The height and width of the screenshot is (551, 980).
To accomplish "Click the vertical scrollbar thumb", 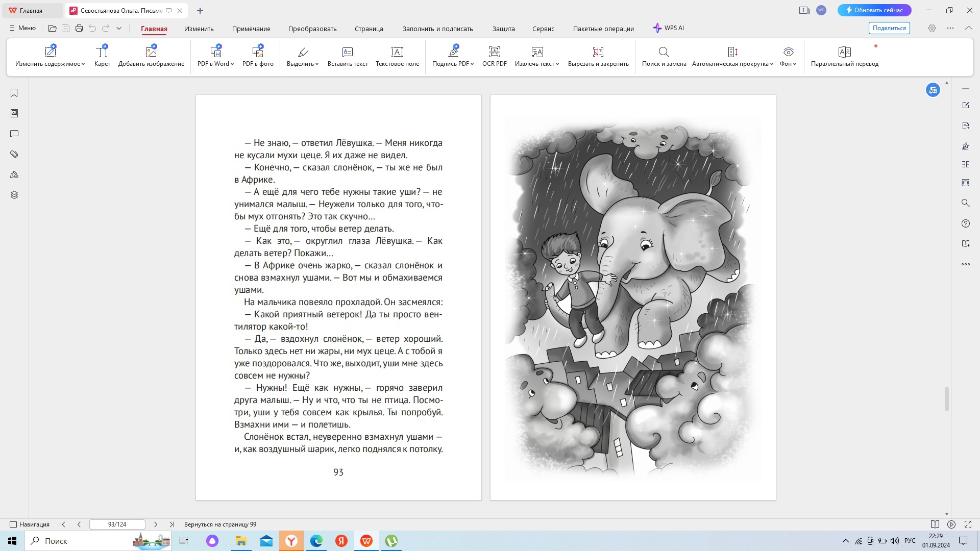I will click(x=947, y=399).
